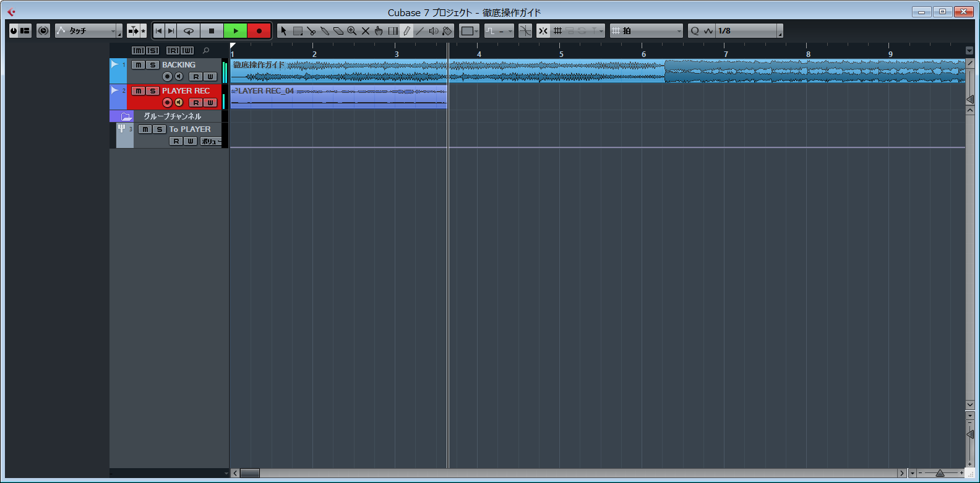Pick the Zoom magnifier tool
The image size is (980, 483).
point(352,31)
